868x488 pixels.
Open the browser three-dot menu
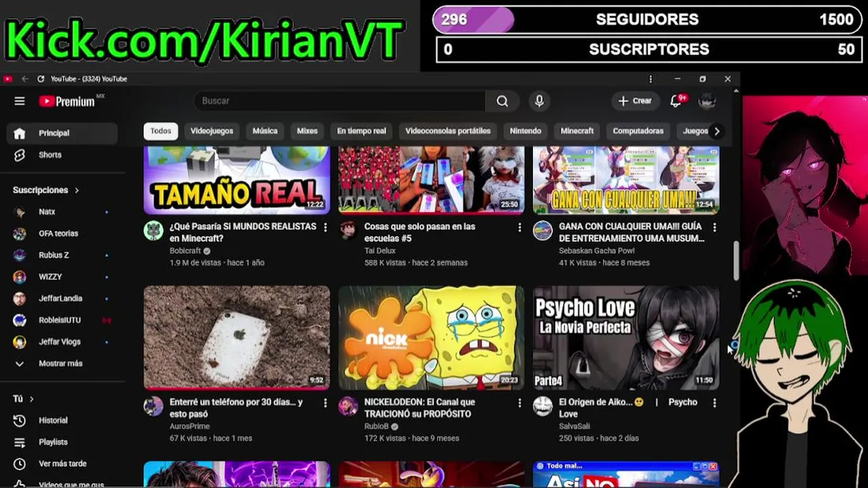point(650,79)
